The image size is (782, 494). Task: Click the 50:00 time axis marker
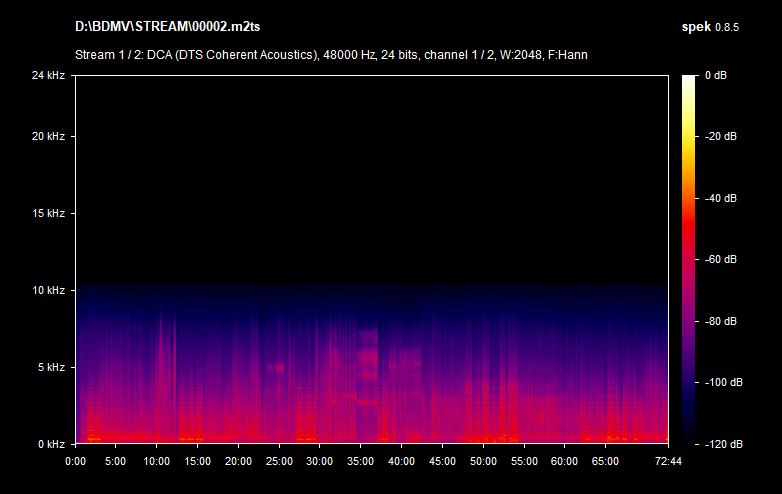[483, 461]
